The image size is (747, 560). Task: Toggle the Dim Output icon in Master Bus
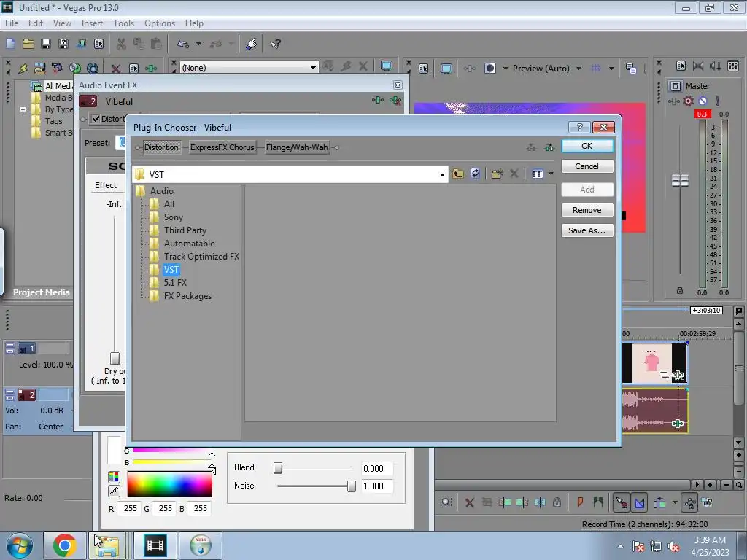coord(716,66)
